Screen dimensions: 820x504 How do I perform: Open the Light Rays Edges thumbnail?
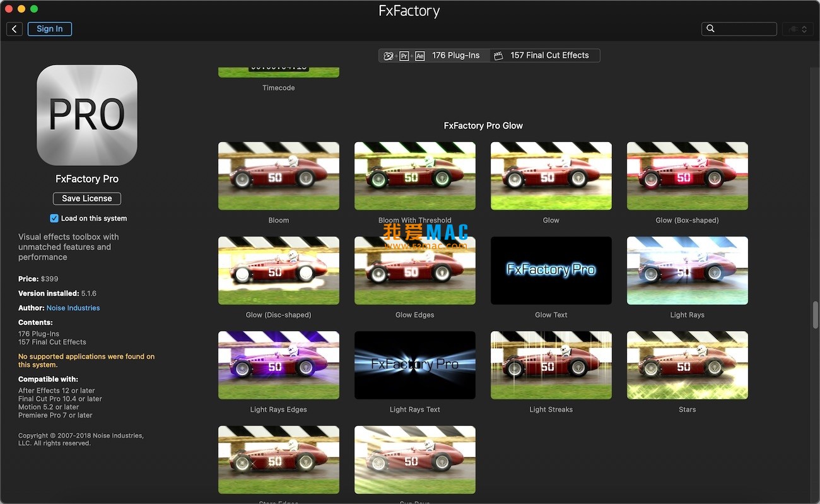point(279,365)
